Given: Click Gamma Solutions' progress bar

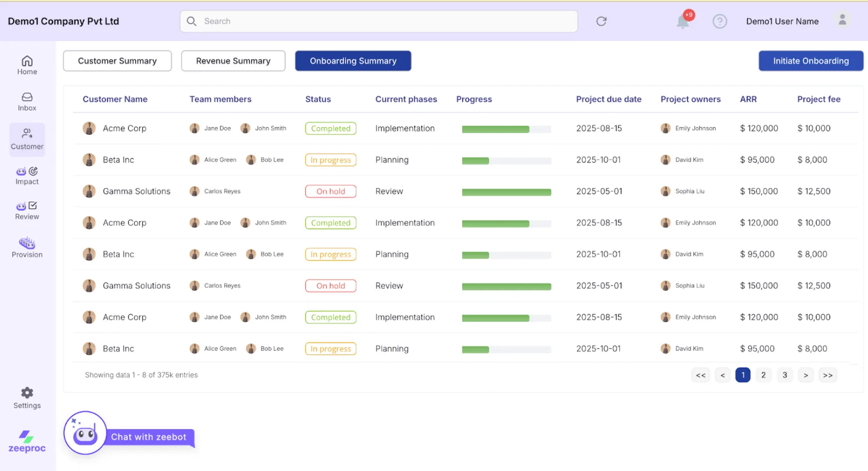Looking at the screenshot, I should pos(506,192).
